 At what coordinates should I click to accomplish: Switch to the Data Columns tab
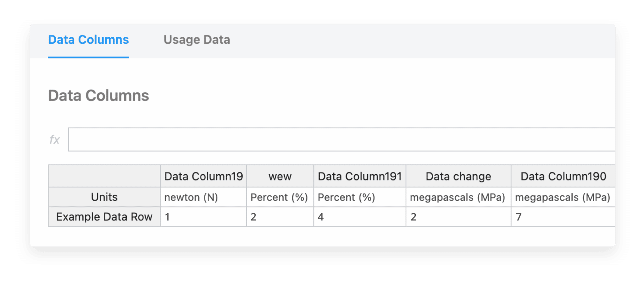[x=88, y=40]
